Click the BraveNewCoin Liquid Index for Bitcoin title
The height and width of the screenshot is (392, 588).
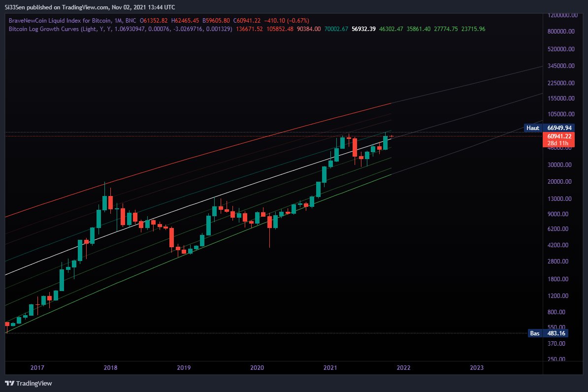click(x=60, y=21)
